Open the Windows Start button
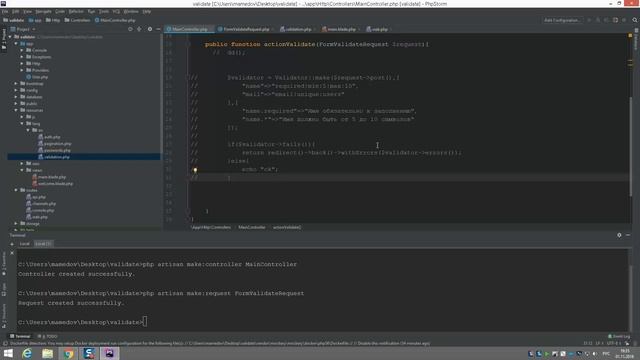The image size is (640, 360). click(x=8, y=353)
